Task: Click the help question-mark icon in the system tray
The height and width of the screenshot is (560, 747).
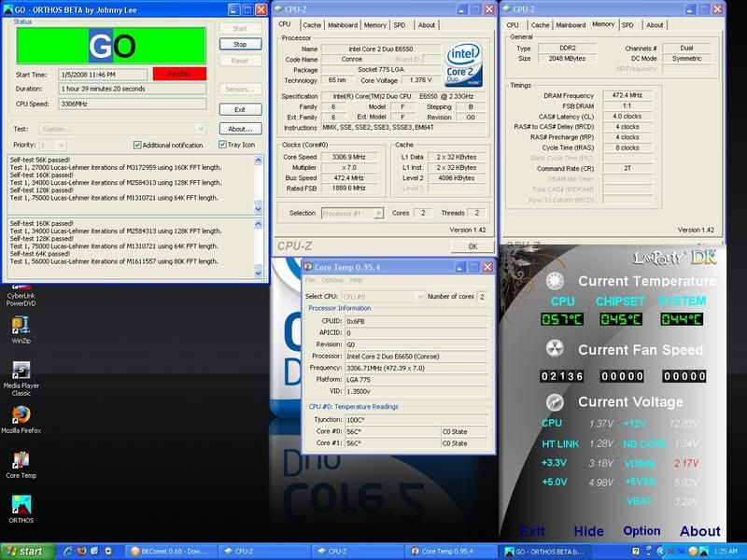Action: (x=636, y=551)
